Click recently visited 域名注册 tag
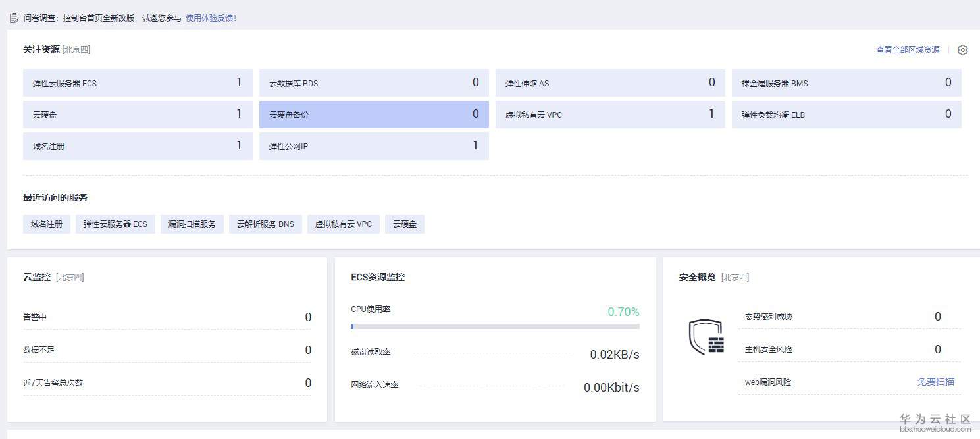The image size is (980, 439). 47,224
